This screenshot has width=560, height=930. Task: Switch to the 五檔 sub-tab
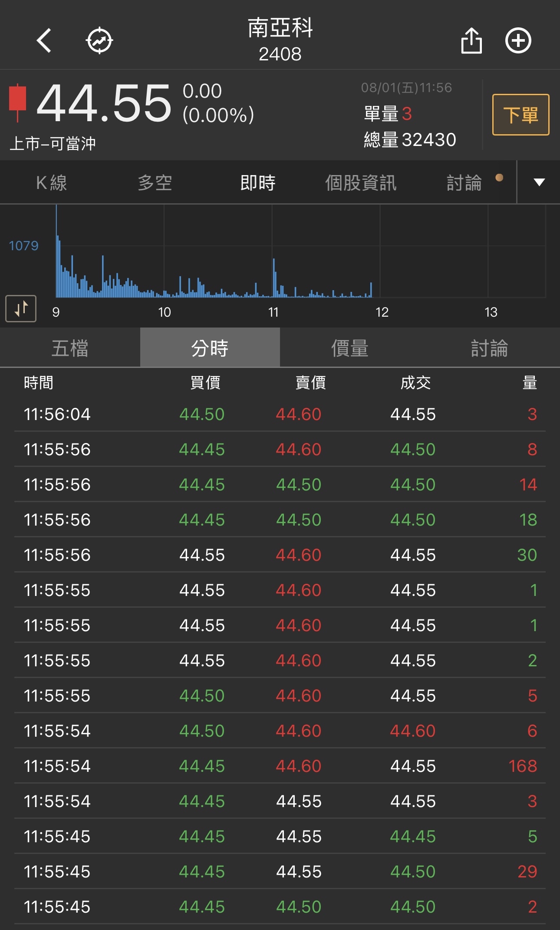(70, 348)
